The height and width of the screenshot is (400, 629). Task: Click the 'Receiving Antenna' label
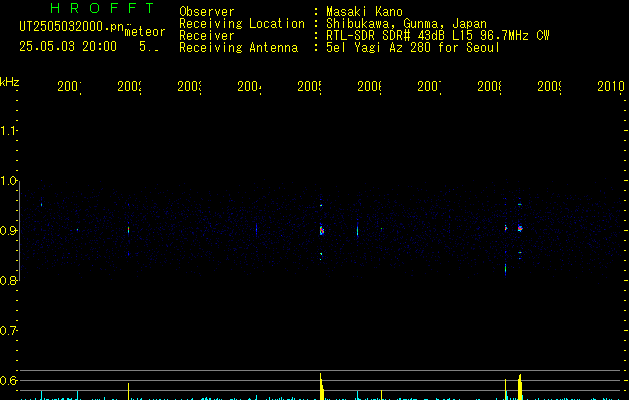[x=239, y=48]
